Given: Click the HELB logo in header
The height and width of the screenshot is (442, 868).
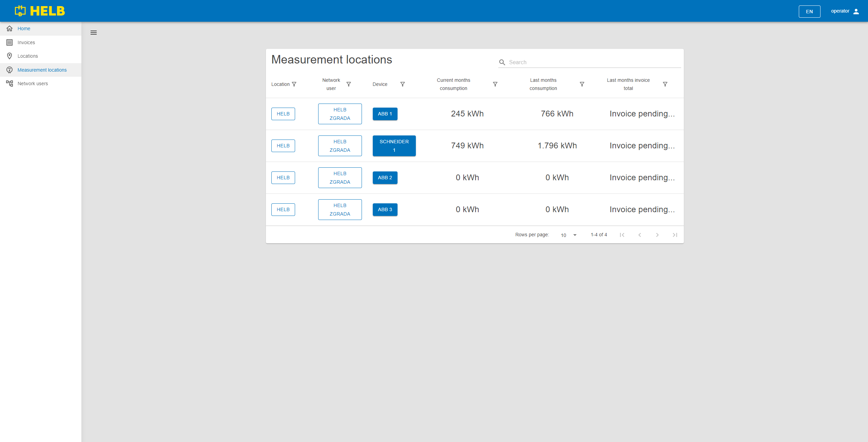Looking at the screenshot, I should (x=40, y=11).
